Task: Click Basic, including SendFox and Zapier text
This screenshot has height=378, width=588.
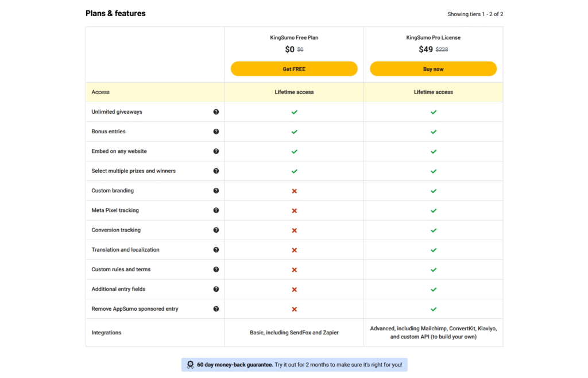Action: click(294, 333)
